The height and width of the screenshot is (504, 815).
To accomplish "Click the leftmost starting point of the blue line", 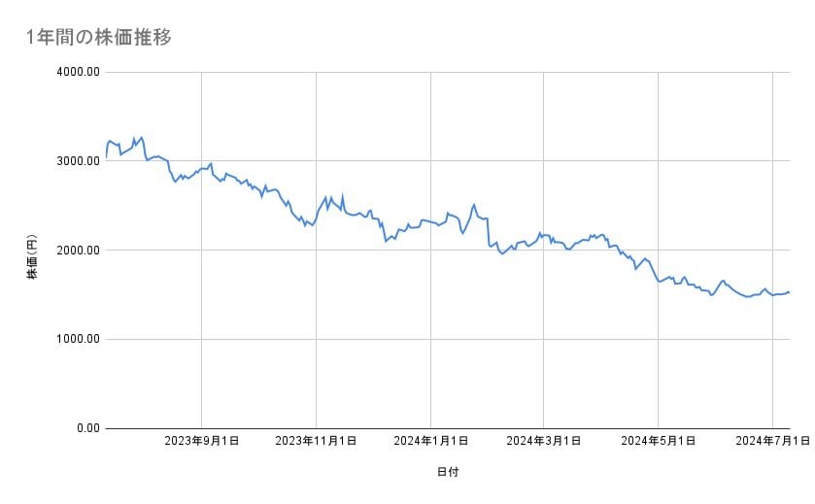I will 106,157.
